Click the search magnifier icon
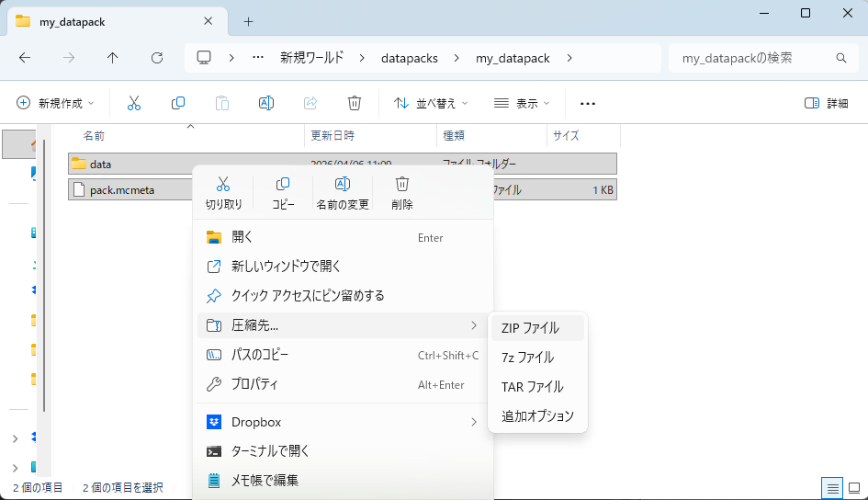868x500 pixels. 840,58
